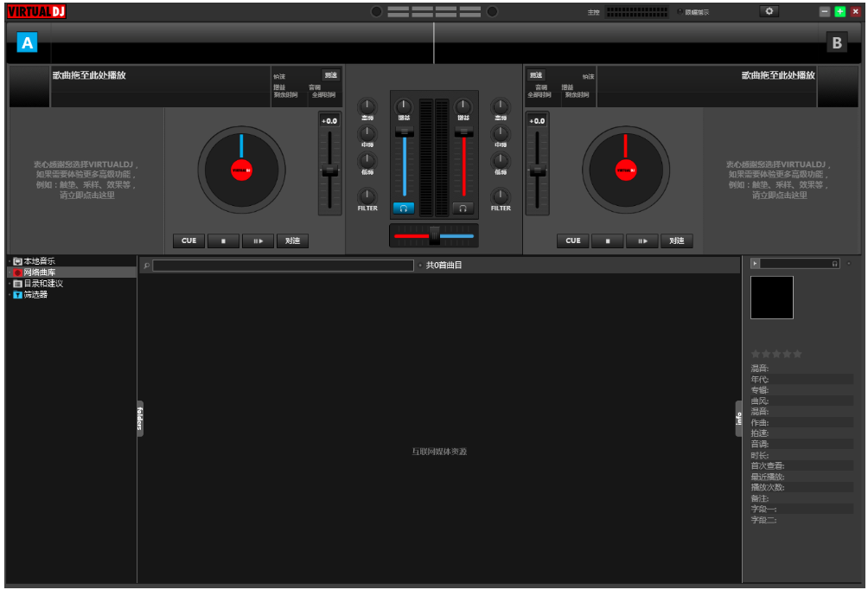Click the CUE button on deck A
Image resolution: width=868 pixels, height=590 pixels.
[188, 241]
